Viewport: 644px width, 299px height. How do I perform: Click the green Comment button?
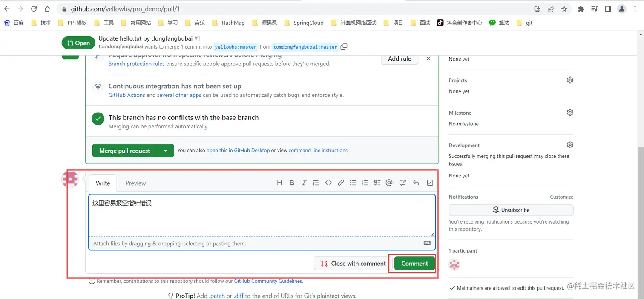tap(415, 263)
